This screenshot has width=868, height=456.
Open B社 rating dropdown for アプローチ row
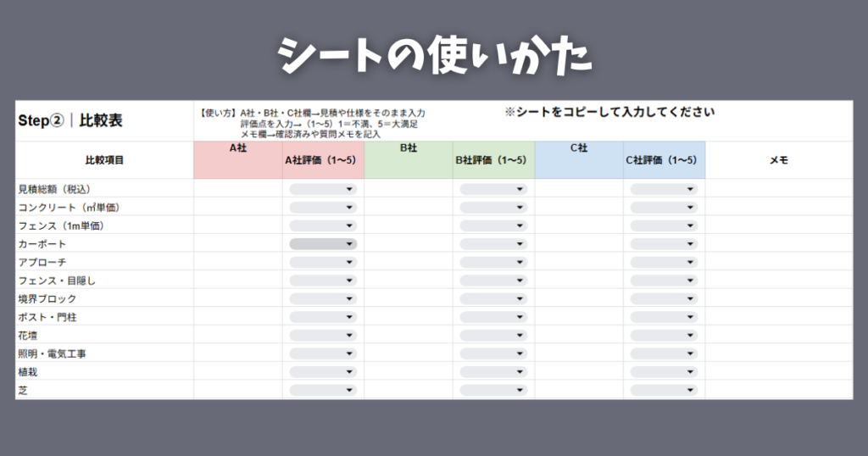click(x=493, y=263)
